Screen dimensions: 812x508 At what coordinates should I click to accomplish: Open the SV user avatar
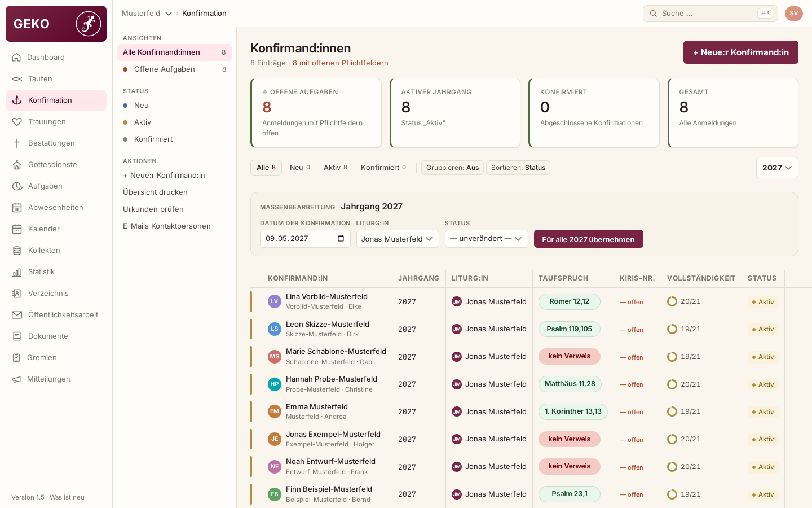[x=794, y=14]
